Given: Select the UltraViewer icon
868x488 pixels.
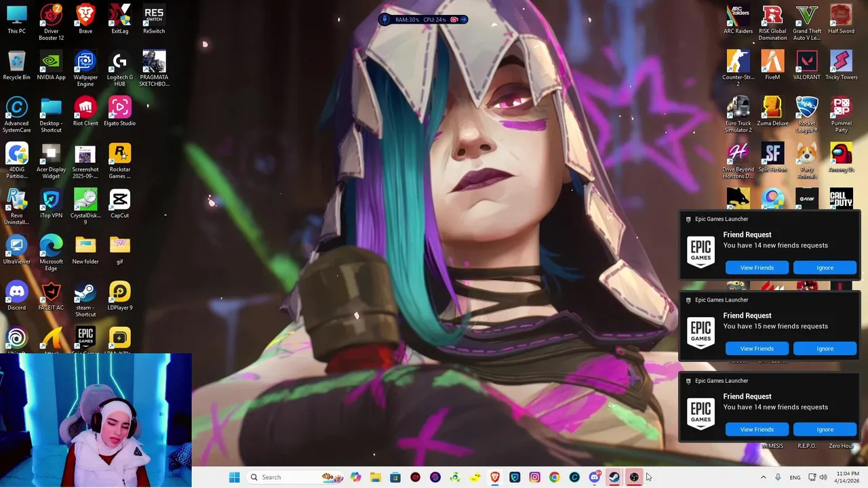Looking at the screenshot, I should coord(16,250).
